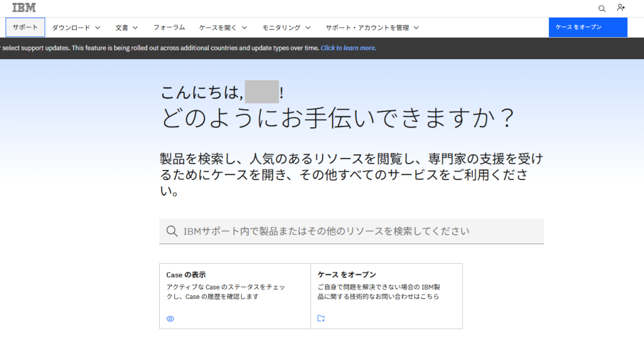Open the フォーラム menu item
Image resolution: width=644 pixels, height=343 pixels.
[169, 27]
